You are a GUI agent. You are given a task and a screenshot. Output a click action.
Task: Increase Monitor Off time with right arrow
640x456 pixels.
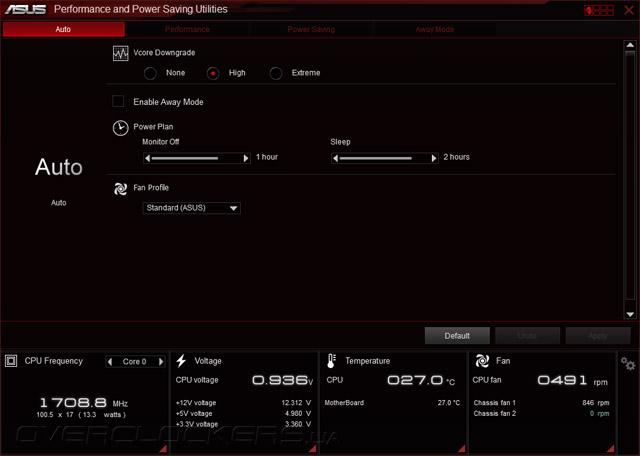(246, 158)
